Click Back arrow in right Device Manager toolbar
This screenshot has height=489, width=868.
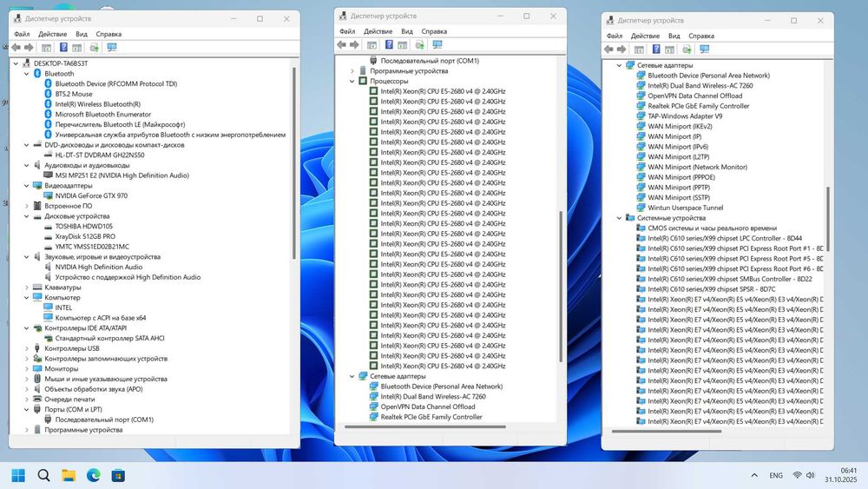(608, 50)
